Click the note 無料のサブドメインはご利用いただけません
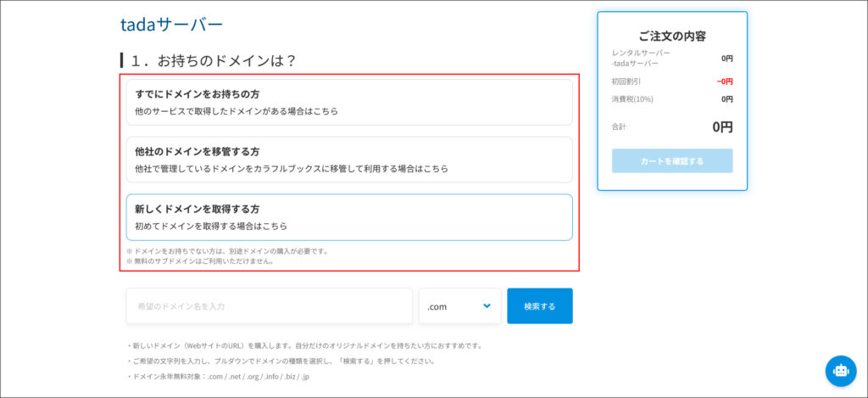 tap(201, 261)
